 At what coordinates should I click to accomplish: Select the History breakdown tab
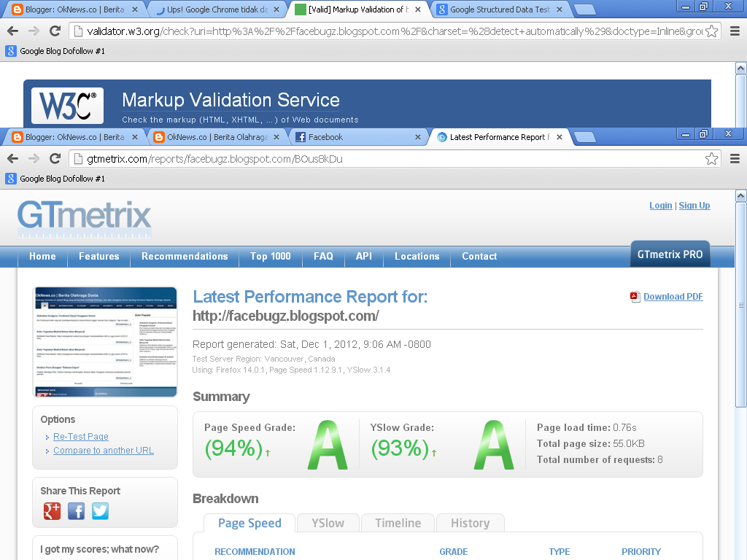pos(471,523)
